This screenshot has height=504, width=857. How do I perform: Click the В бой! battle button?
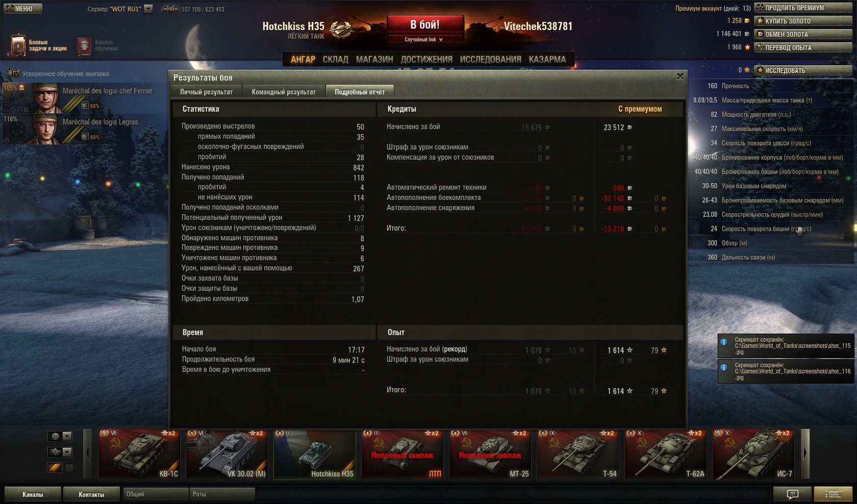(425, 24)
